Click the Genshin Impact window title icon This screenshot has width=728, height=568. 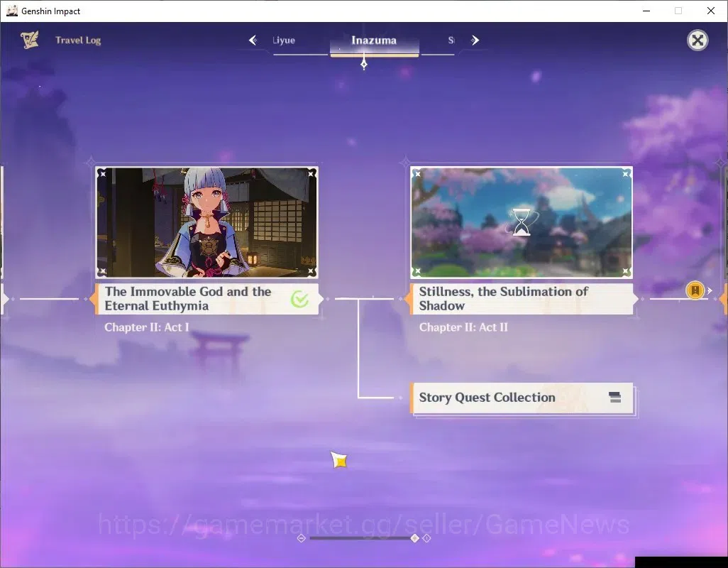click(x=11, y=11)
